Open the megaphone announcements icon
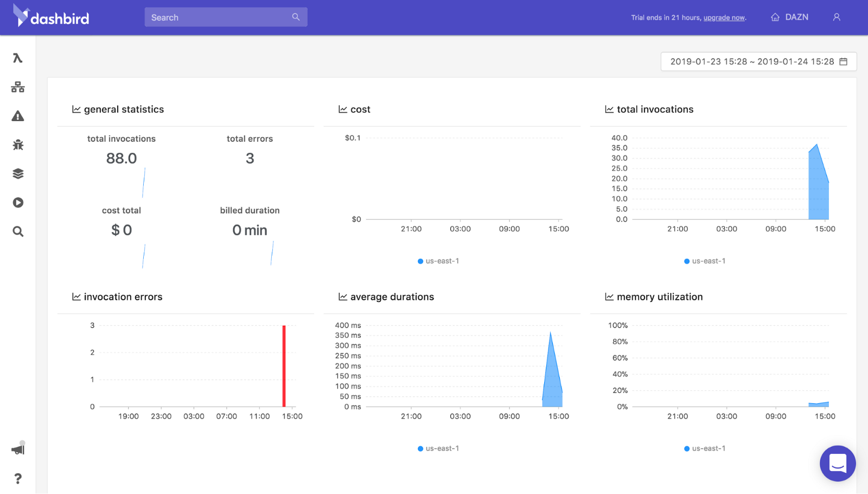 (x=18, y=449)
